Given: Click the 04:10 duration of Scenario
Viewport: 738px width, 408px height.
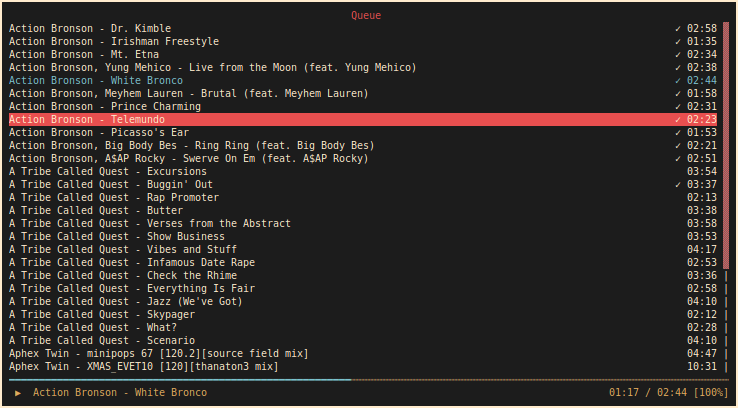Looking at the screenshot, I should pos(702,341).
